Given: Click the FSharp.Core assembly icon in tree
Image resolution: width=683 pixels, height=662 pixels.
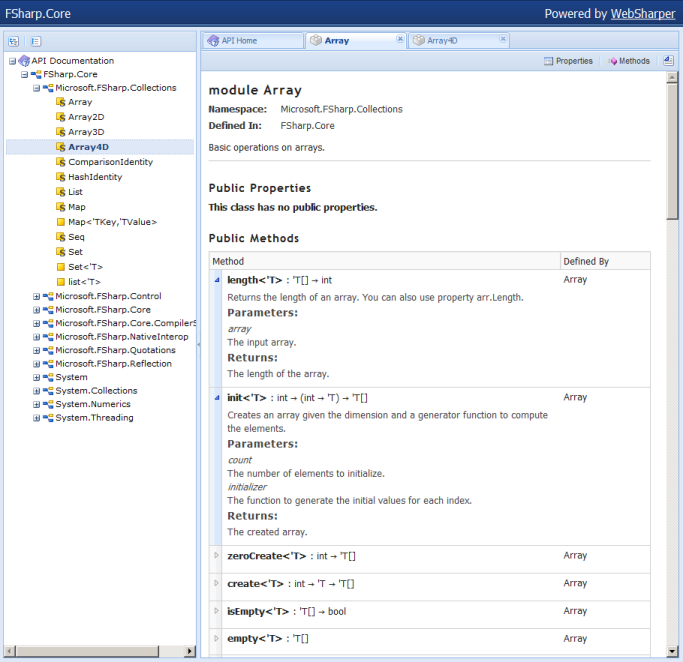Looking at the screenshot, I should click(x=37, y=74).
